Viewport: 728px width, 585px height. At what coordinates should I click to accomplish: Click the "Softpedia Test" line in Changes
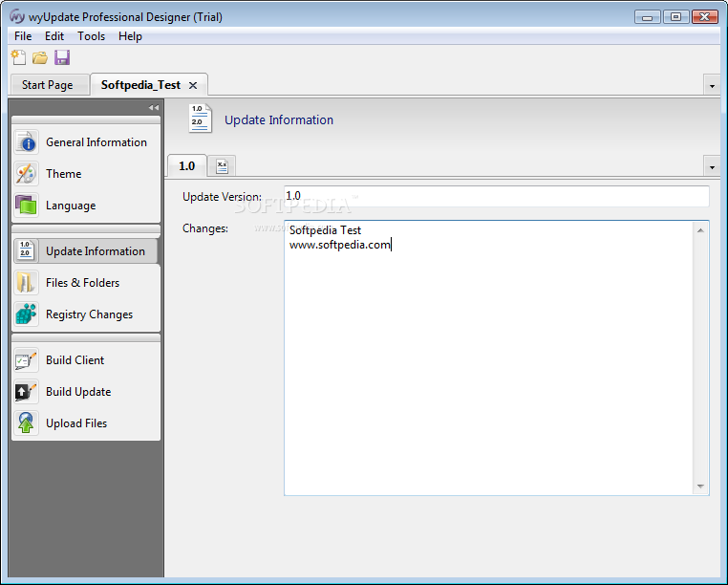pos(325,230)
